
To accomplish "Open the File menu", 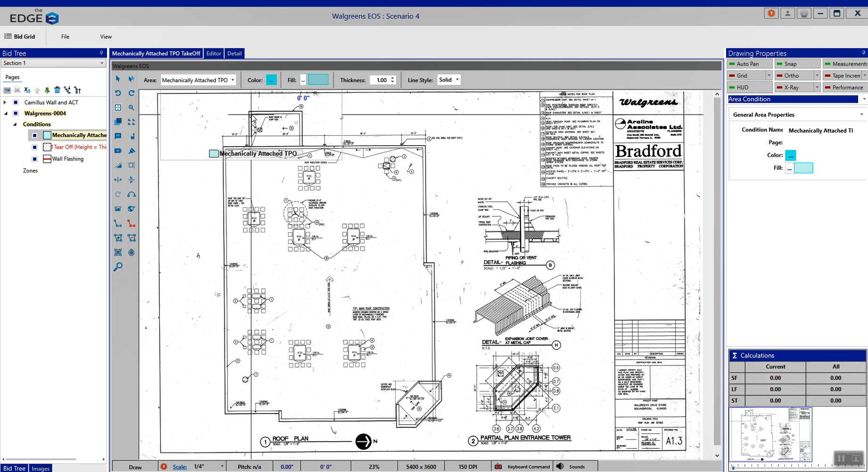I will pos(65,37).
